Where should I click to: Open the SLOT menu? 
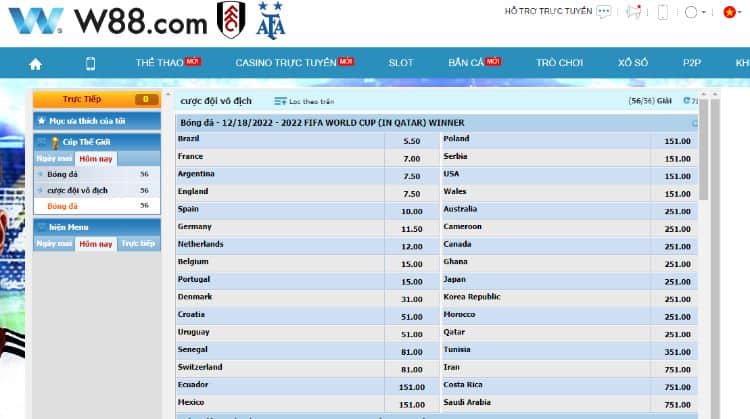coord(400,63)
